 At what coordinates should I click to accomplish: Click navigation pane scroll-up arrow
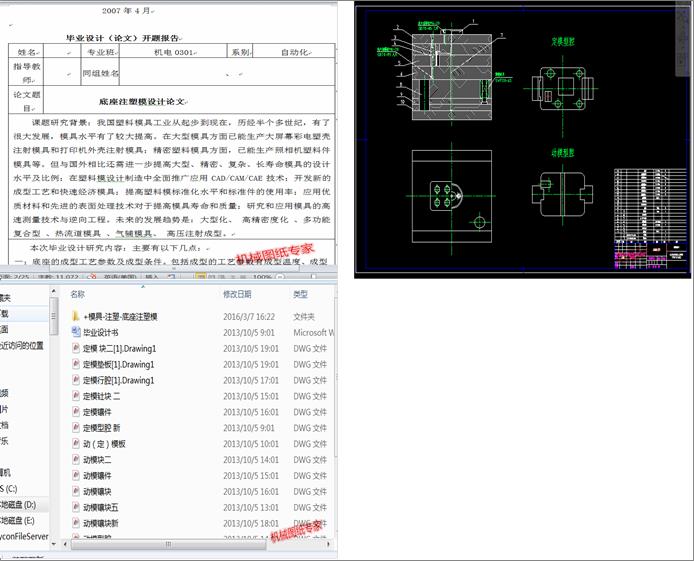tap(54, 291)
